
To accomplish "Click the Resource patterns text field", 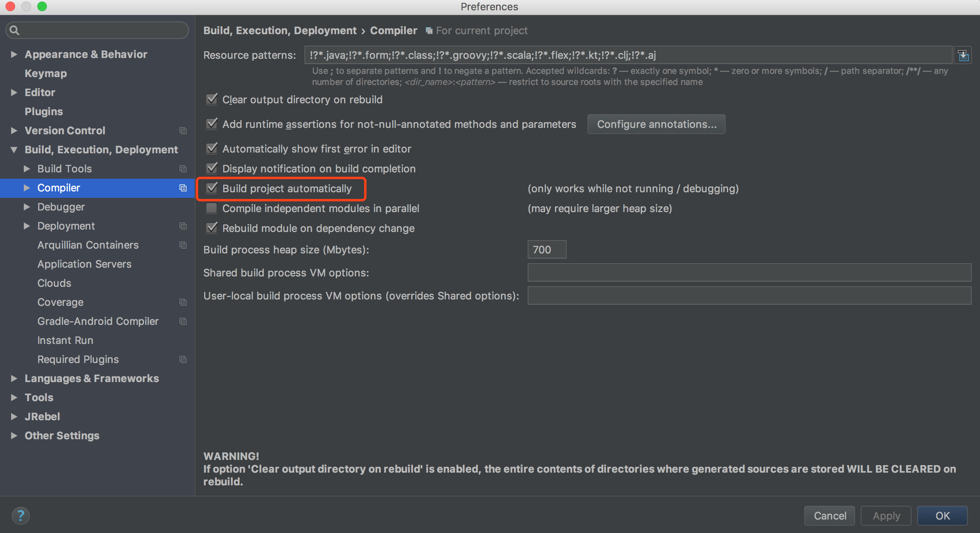I will pyautogui.click(x=628, y=55).
